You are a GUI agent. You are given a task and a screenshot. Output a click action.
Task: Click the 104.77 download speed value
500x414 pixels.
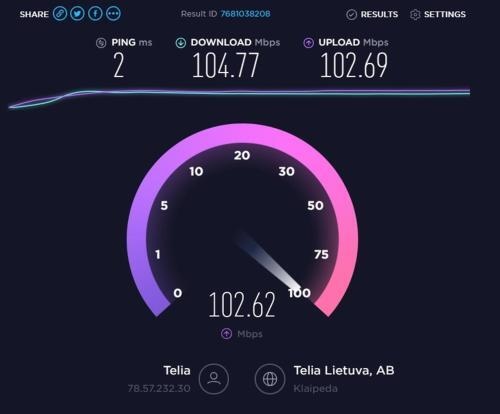pyautogui.click(x=225, y=65)
